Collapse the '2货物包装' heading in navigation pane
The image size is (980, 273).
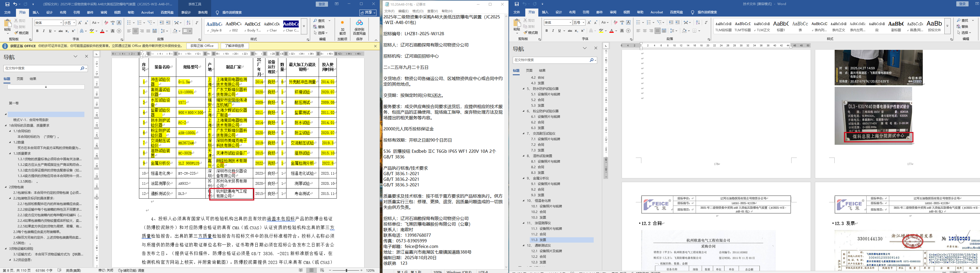click(6, 187)
